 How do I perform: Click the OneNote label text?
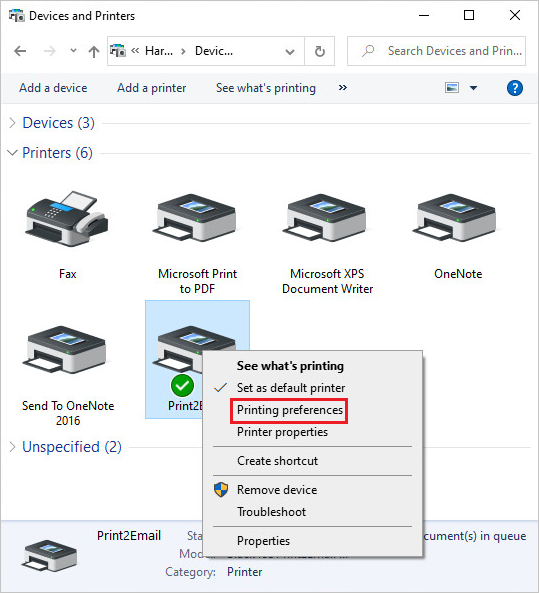458,274
